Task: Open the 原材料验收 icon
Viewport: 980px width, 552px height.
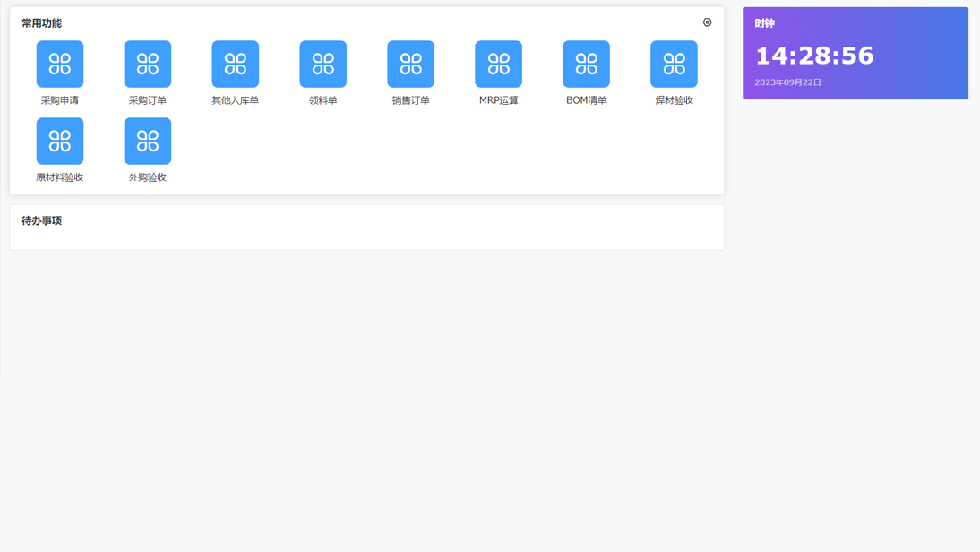Action: (60, 141)
